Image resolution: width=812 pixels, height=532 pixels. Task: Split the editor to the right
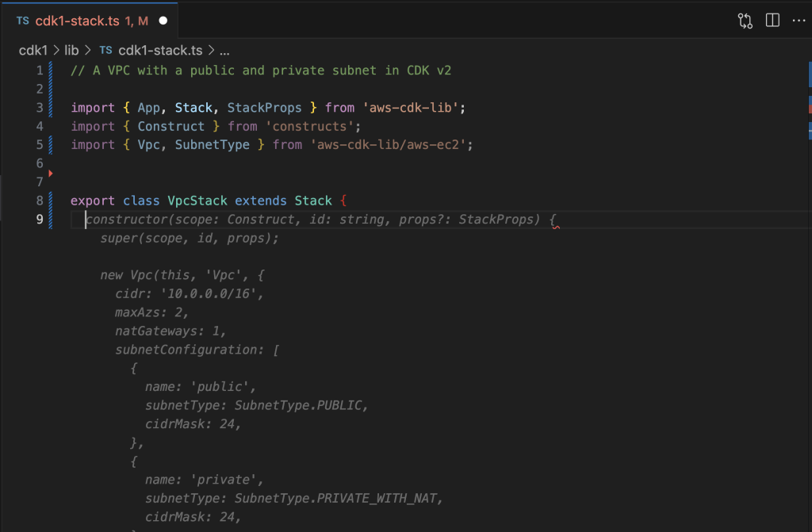(772, 20)
